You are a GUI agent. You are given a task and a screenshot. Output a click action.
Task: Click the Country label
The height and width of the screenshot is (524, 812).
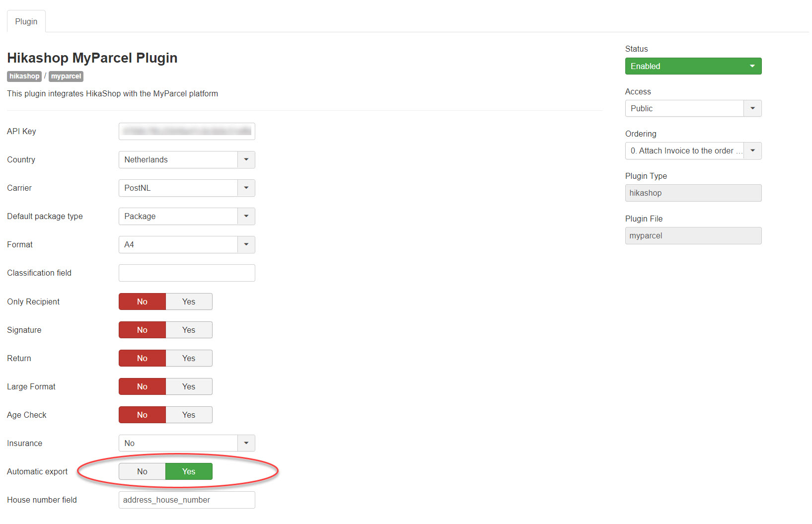(x=21, y=159)
